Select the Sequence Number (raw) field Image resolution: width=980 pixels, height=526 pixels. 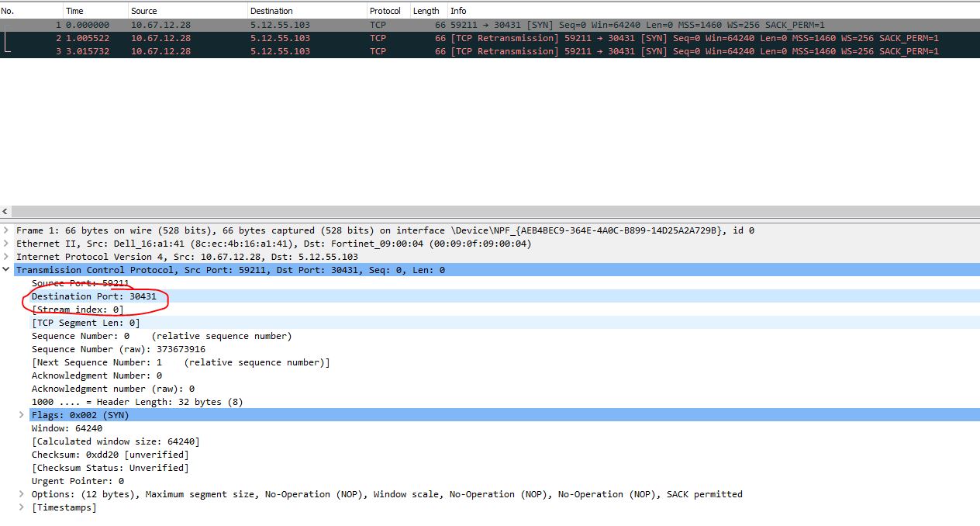[118, 349]
